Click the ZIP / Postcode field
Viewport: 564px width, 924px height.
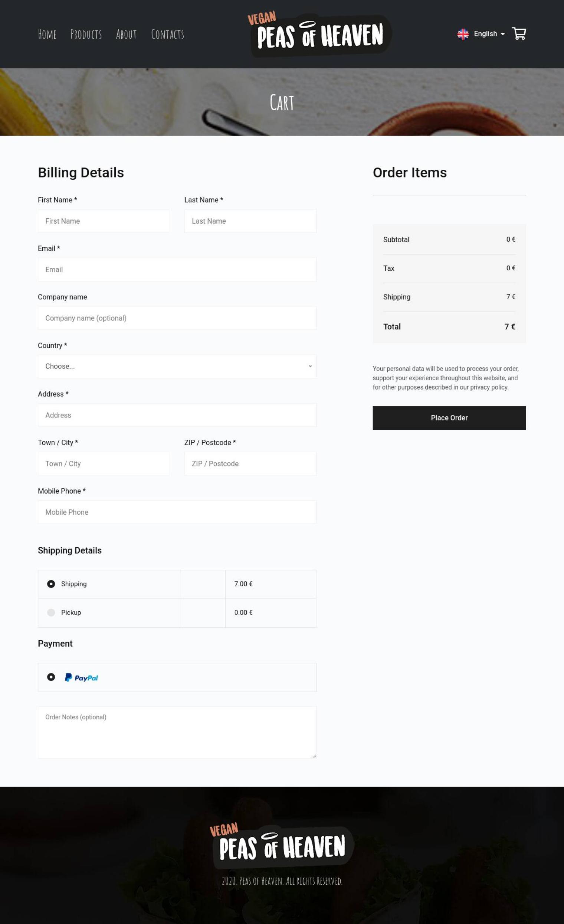point(250,463)
